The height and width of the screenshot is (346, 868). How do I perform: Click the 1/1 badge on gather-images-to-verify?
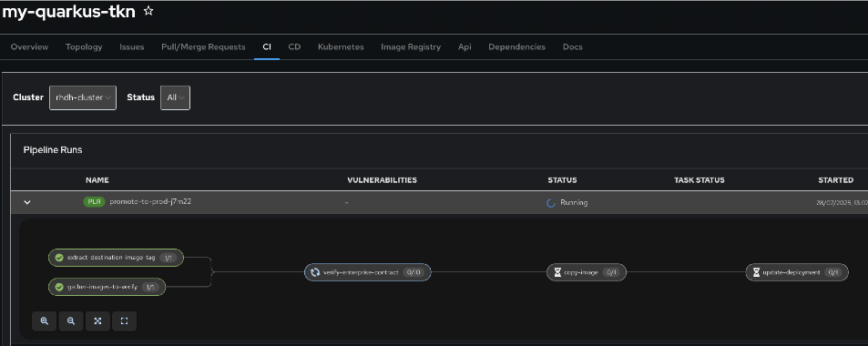150,287
